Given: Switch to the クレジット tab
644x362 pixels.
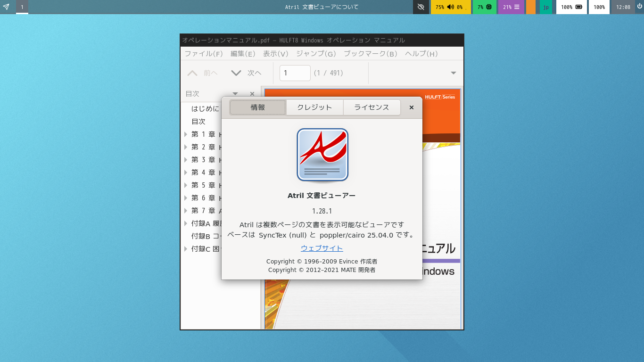Looking at the screenshot, I should tap(314, 107).
